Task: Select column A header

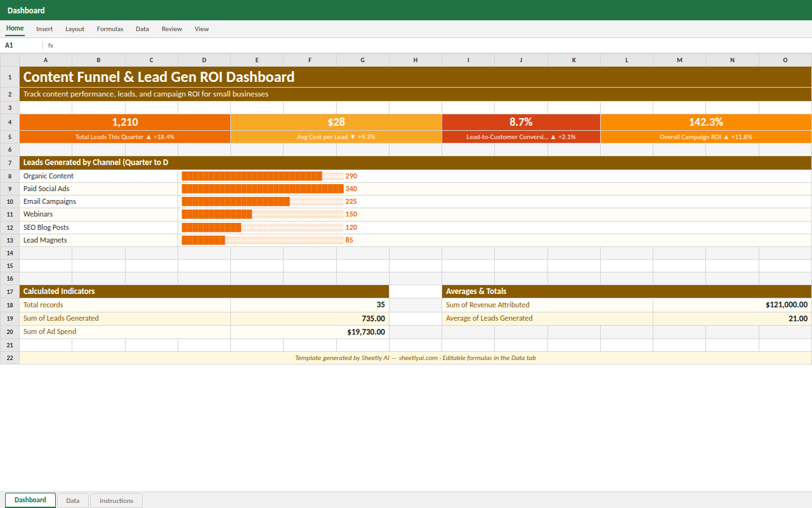Action: (x=46, y=60)
